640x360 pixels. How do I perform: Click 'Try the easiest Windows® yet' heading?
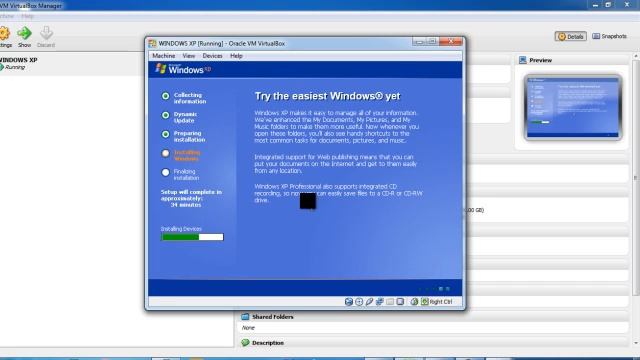(327, 96)
